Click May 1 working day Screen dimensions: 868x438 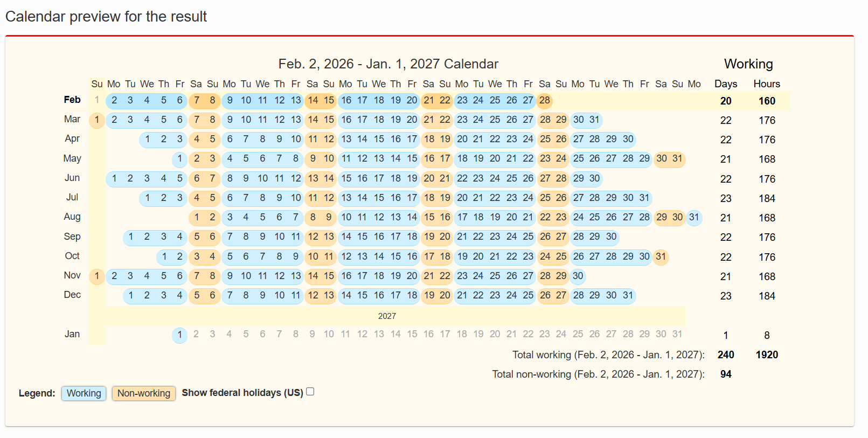point(180,159)
